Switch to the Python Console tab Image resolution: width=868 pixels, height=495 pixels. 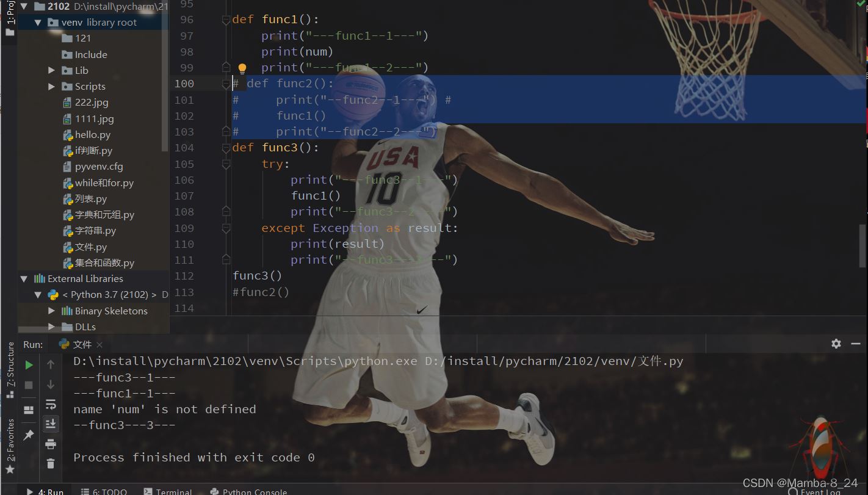point(248,491)
